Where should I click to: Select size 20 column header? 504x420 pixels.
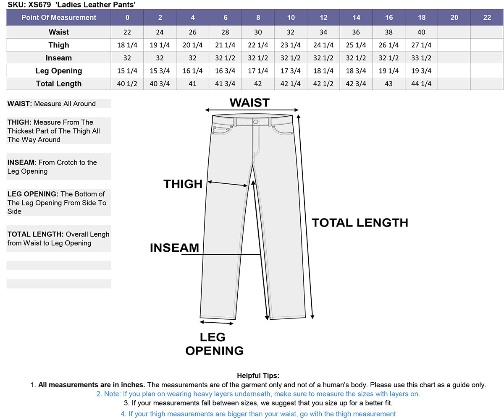(x=454, y=18)
